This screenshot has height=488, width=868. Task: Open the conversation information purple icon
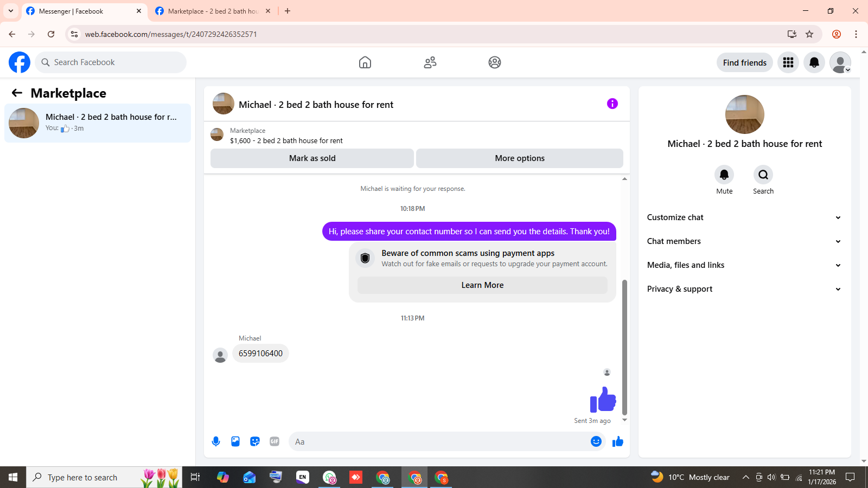click(x=612, y=104)
